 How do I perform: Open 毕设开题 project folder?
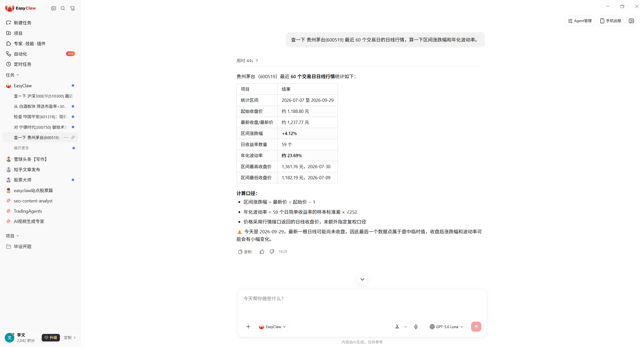pos(40,246)
